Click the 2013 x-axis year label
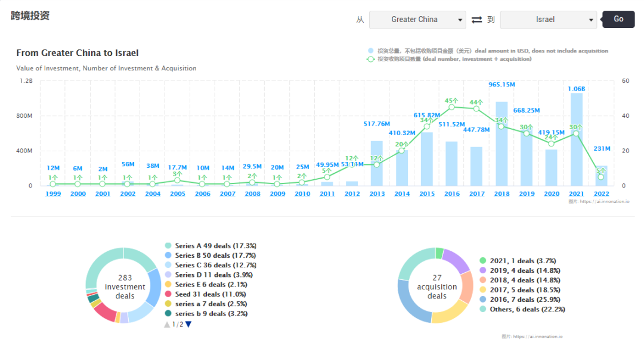Viewport: 644px width, 346px height. pos(377,194)
